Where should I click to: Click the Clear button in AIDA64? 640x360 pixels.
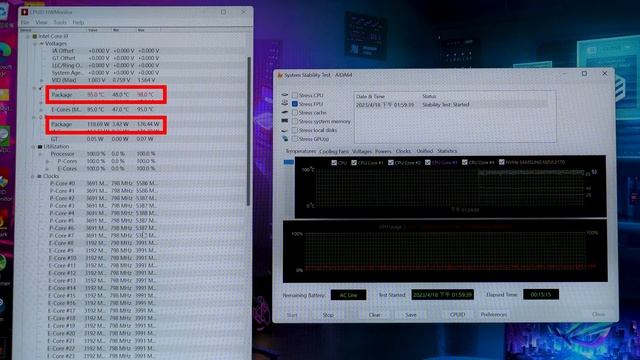374,315
